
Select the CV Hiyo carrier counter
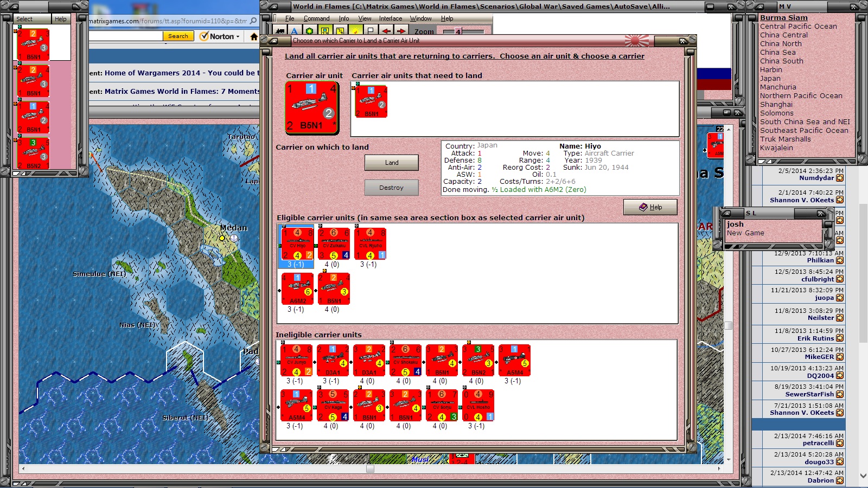coord(297,244)
